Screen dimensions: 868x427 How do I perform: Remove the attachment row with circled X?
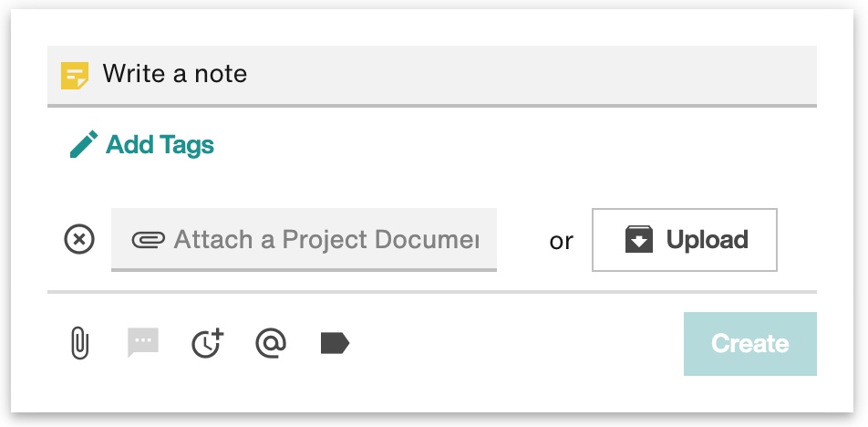[79, 239]
